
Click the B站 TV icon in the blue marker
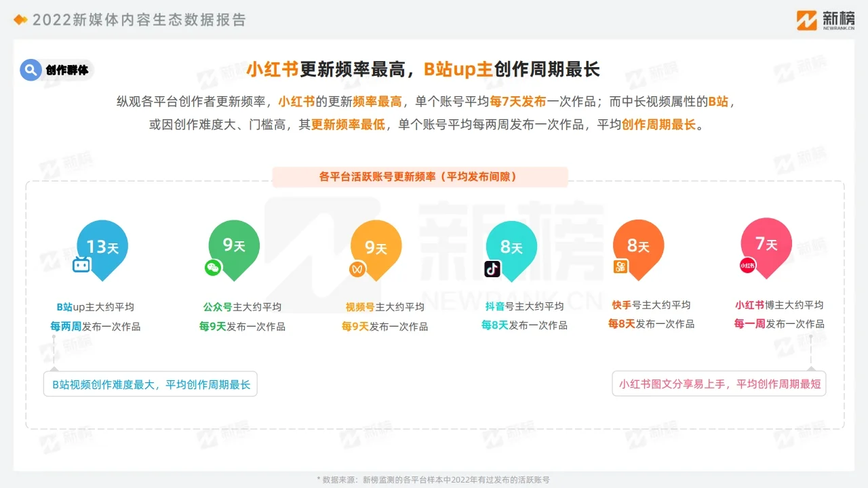[x=81, y=266]
